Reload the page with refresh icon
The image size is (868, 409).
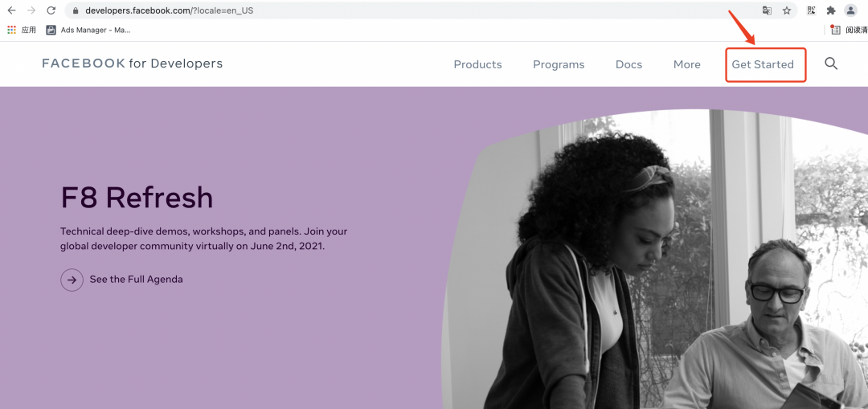tap(51, 10)
